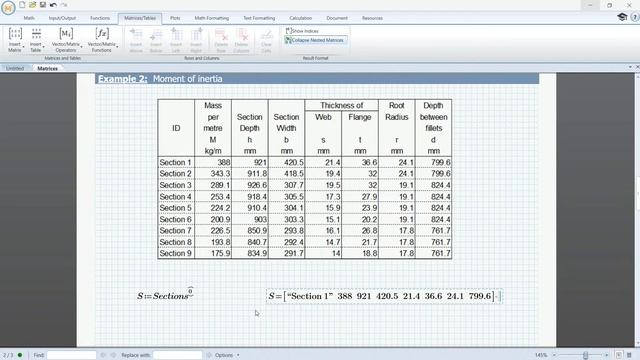640x360 pixels.
Task: Expand Insert Matrix dropdown arrow
Action: [23, 47]
